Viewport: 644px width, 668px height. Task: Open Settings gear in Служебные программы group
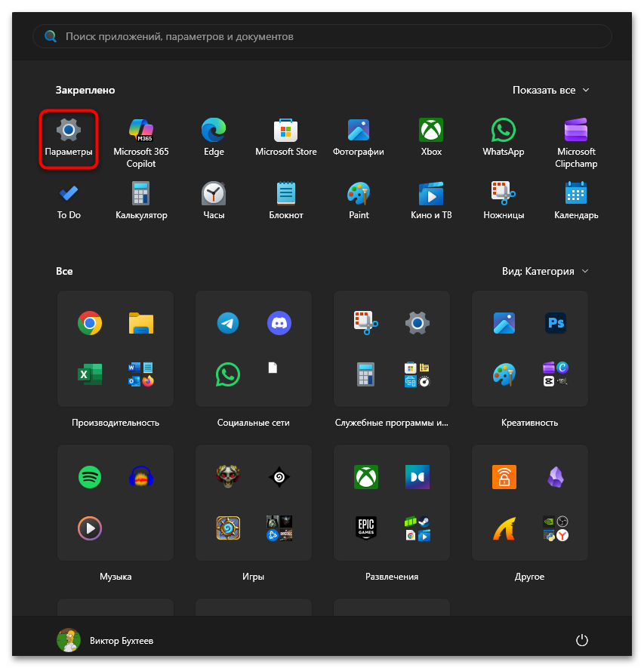418,323
